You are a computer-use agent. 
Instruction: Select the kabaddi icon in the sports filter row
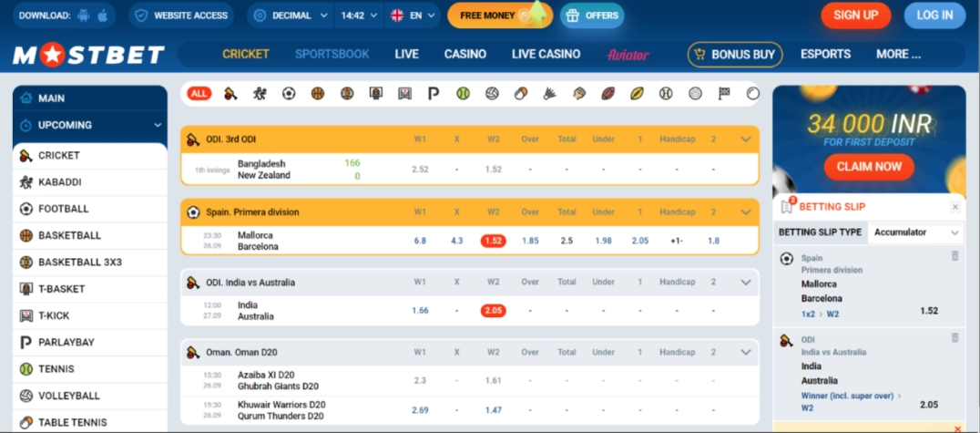coord(260,94)
